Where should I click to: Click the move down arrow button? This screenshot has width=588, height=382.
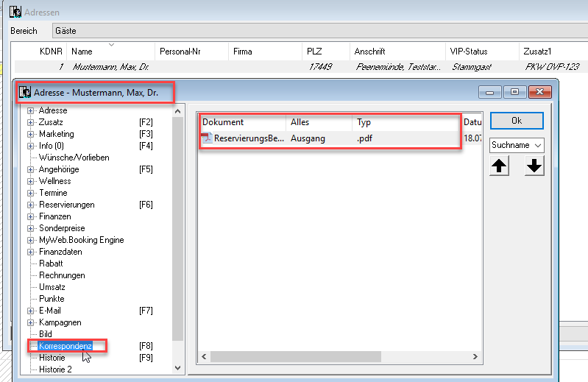click(534, 166)
